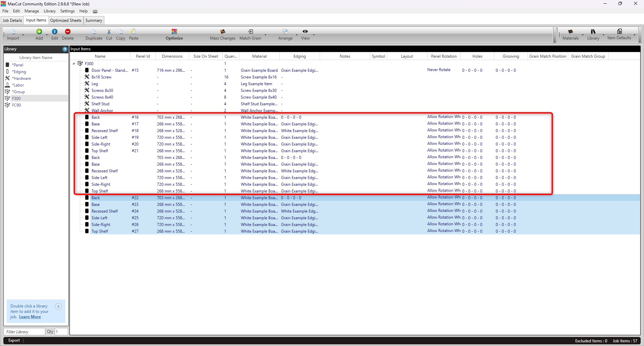The height and width of the screenshot is (346, 644).
Task: Open the Arrange dropdown arrow
Action: [x=297, y=35]
